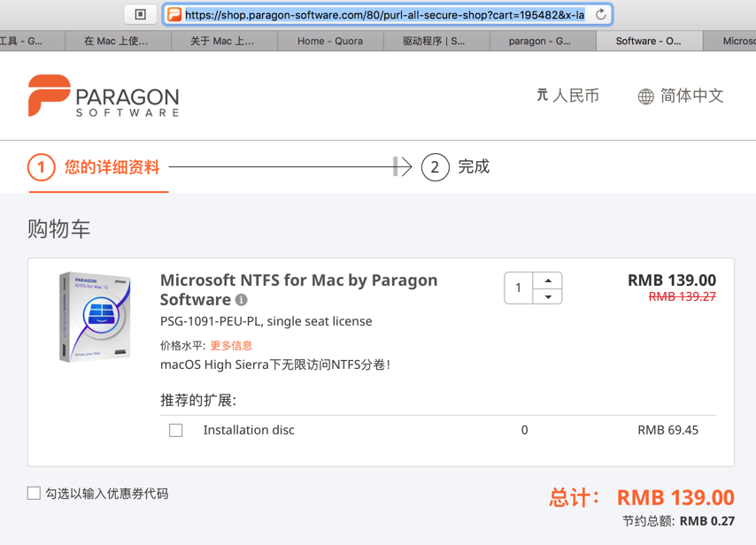Switch to the Home - Quora tab
This screenshot has height=545, width=756.
[x=330, y=41]
